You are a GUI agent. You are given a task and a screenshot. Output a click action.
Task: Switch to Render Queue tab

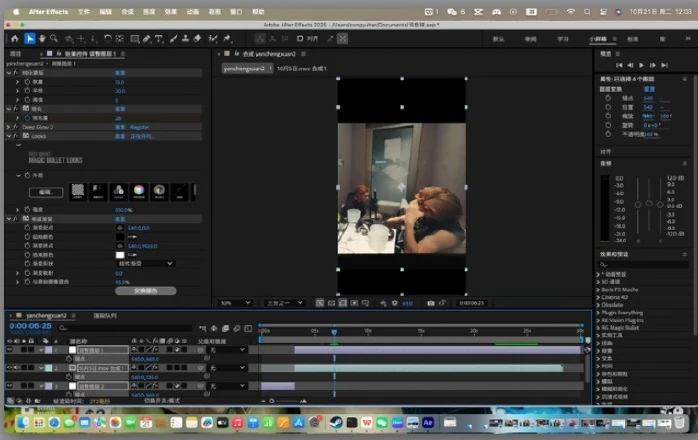[x=105, y=316]
